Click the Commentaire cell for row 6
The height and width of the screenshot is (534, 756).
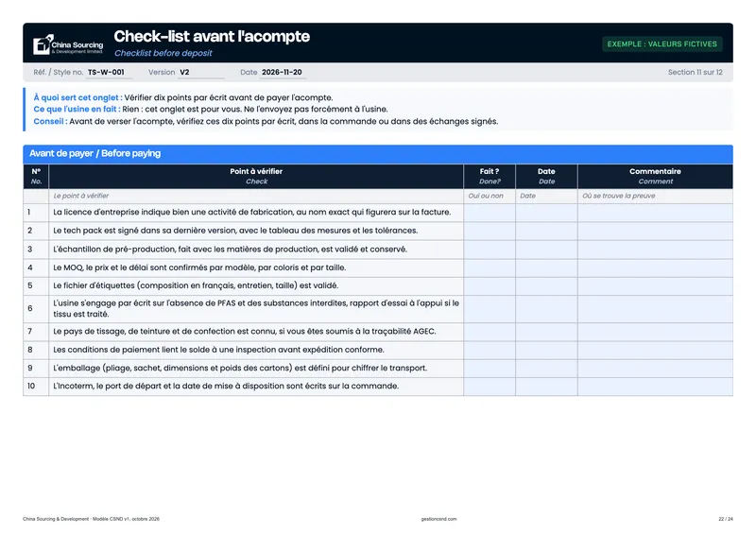point(655,309)
